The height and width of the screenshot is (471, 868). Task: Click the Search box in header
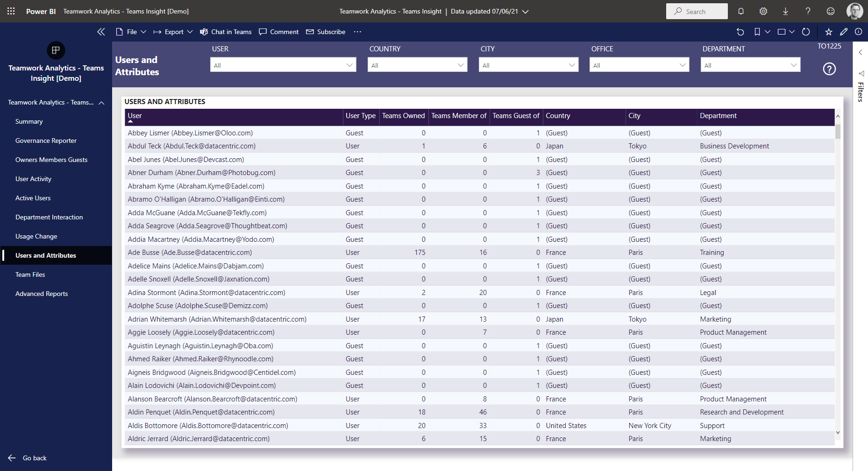tap(697, 11)
